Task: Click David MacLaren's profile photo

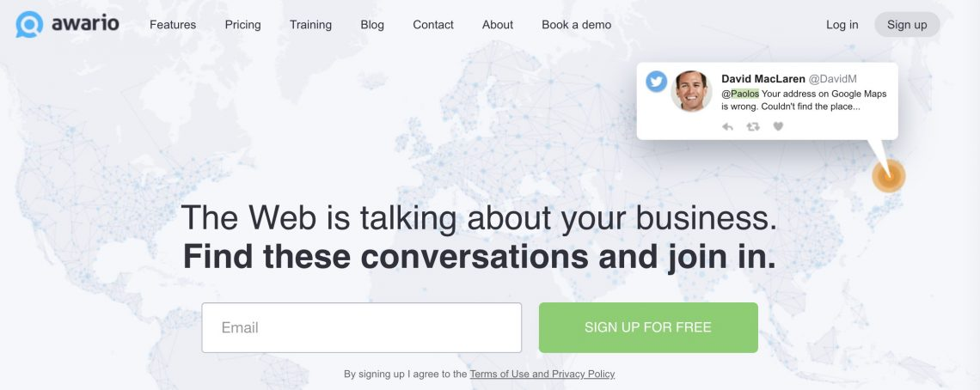Action: (x=691, y=91)
